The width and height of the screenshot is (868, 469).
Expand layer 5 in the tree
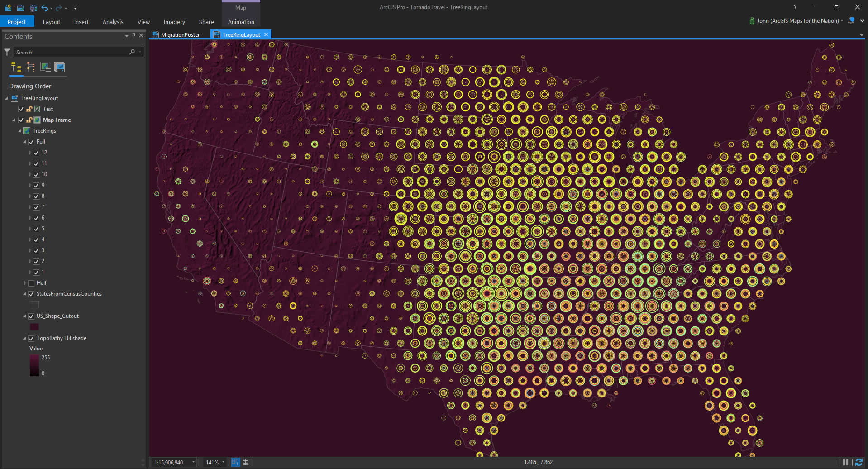point(30,229)
